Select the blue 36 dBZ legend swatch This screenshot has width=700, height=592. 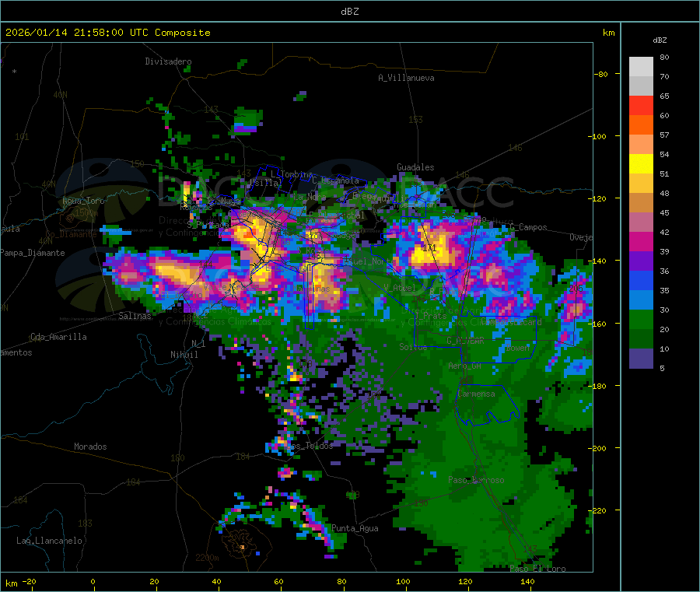[x=641, y=280]
